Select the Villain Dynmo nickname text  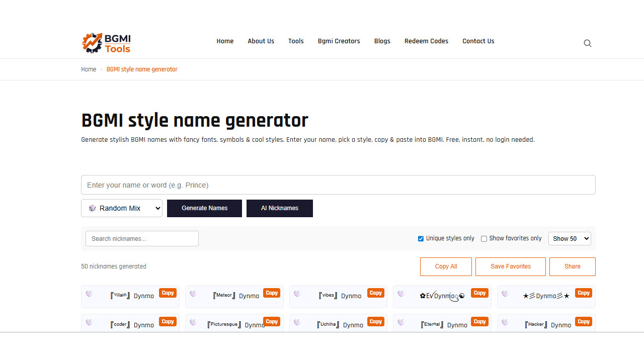click(132, 296)
